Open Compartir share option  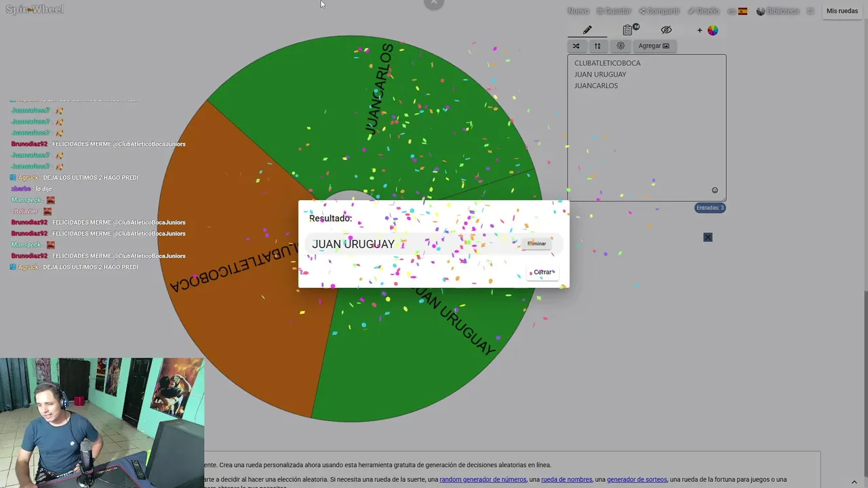(659, 11)
